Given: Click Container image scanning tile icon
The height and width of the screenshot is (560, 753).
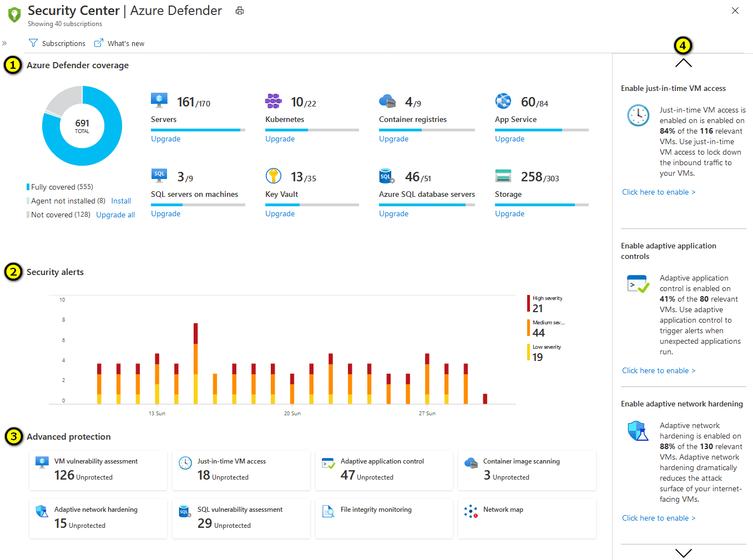Looking at the screenshot, I should pos(471,463).
